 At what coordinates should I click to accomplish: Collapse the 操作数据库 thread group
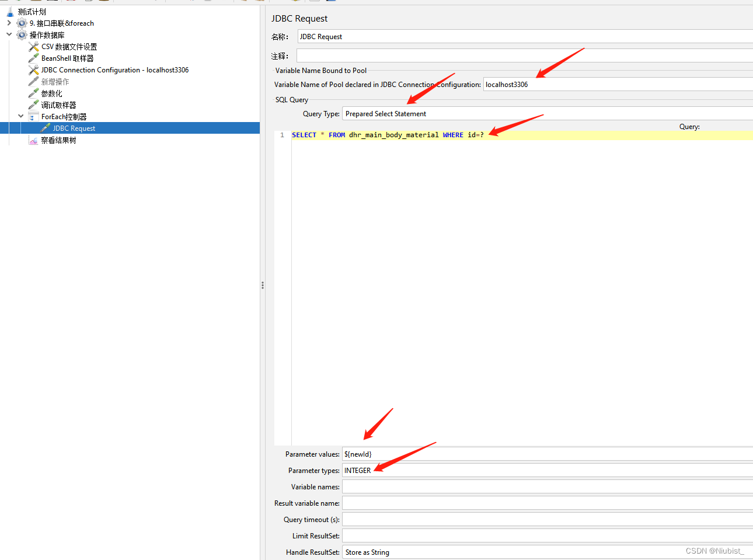(x=9, y=34)
